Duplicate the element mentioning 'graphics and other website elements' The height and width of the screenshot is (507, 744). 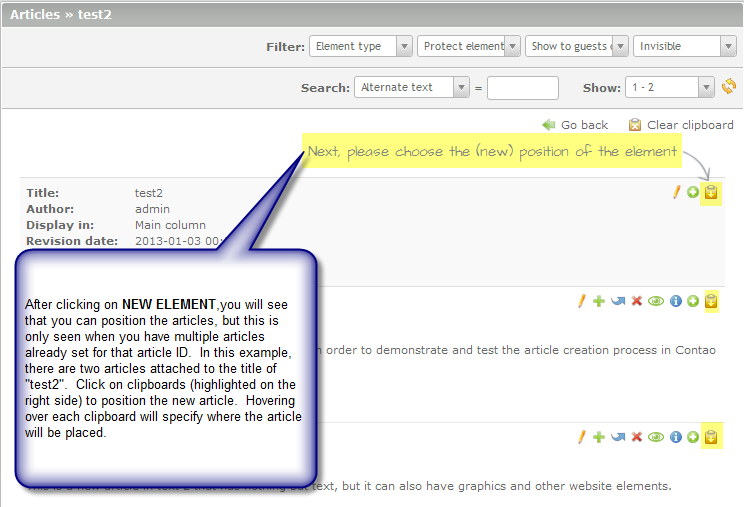point(599,437)
